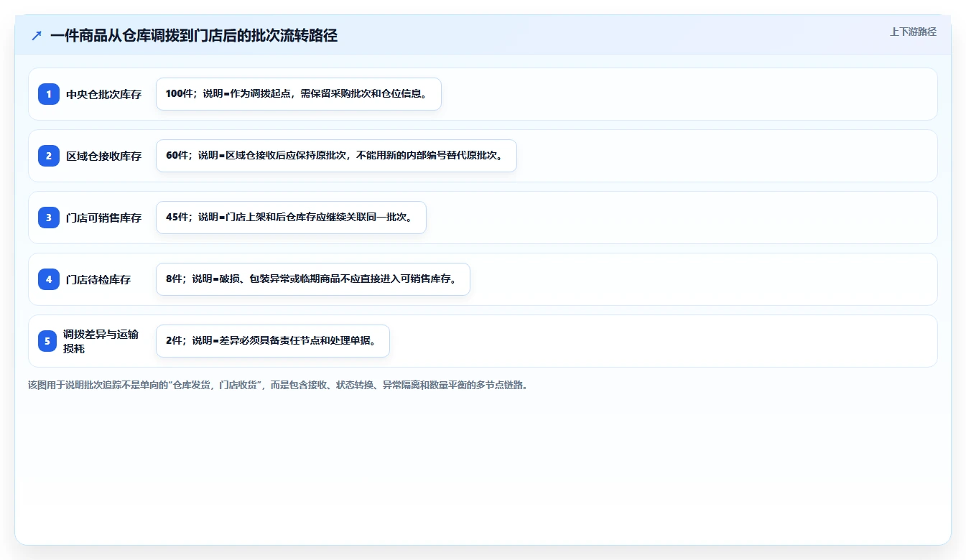Click step badge 2 for 区域仓接收库存
This screenshot has width=966, height=560.
[x=49, y=156]
